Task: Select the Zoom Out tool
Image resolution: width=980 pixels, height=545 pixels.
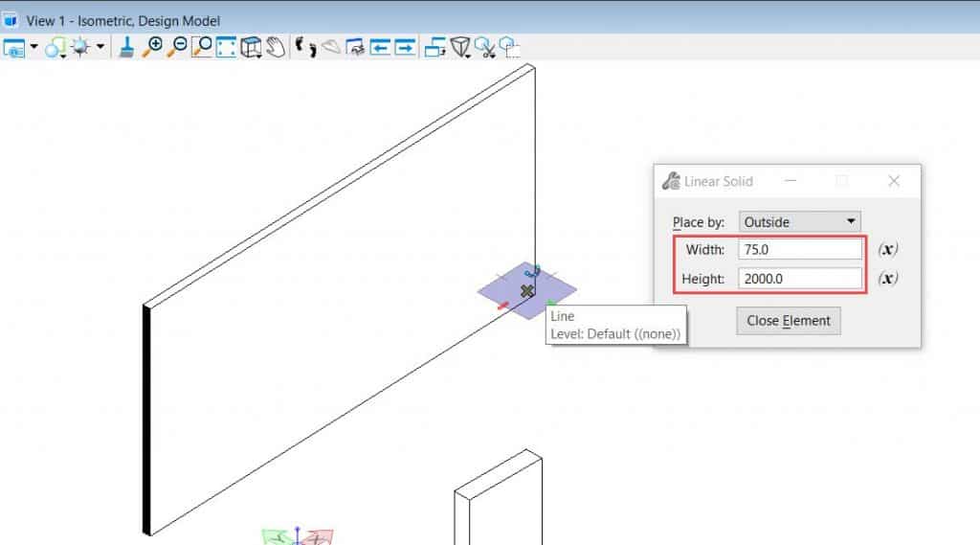Action: [177, 47]
